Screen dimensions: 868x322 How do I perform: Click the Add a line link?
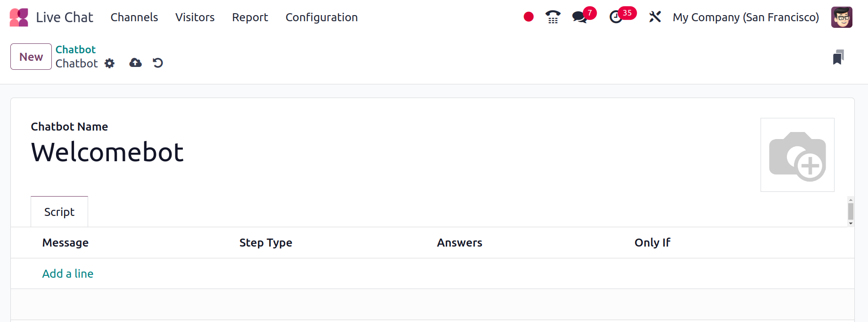coord(68,273)
